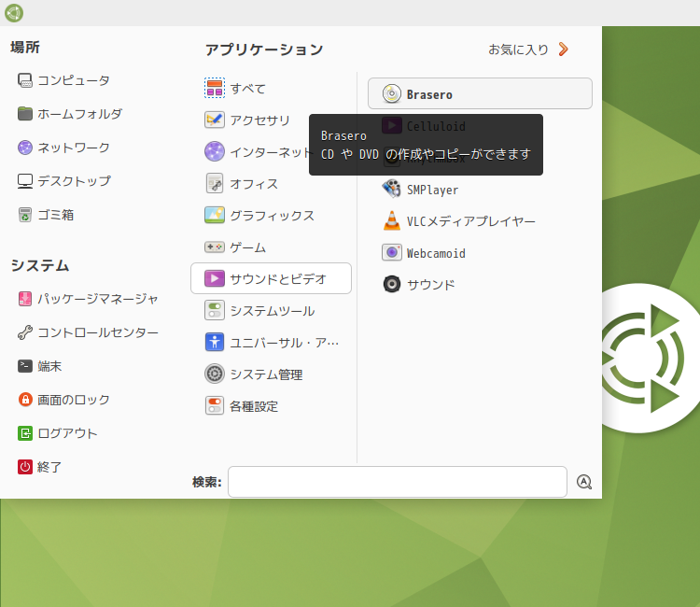Click 画面のロック to lock screen
Screen dimensions: 700x607
tap(63, 400)
